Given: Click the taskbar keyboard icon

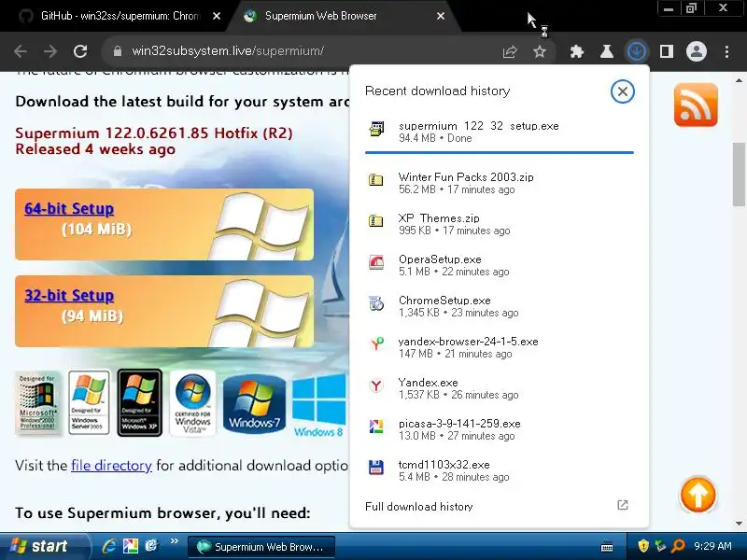Looking at the screenshot, I should coord(607,547).
